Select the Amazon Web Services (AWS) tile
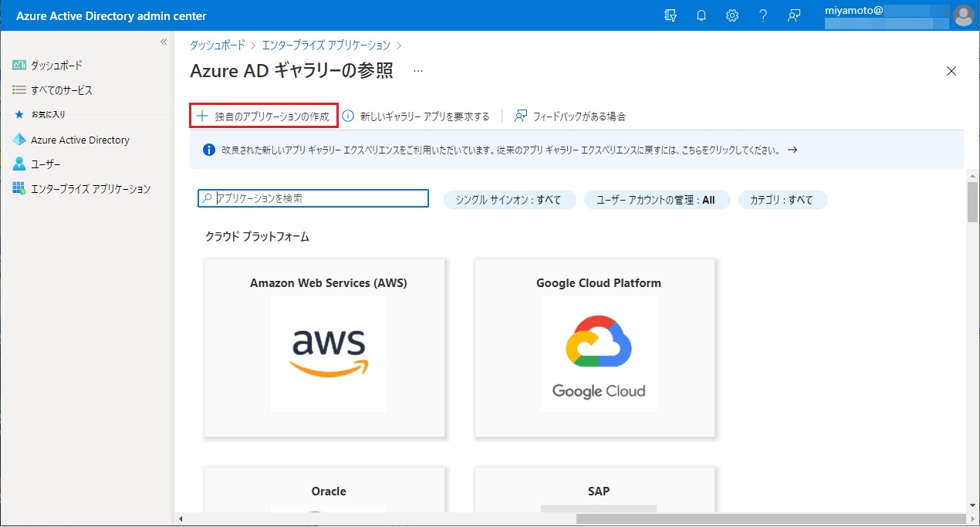980x527 pixels. pyautogui.click(x=328, y=347)
